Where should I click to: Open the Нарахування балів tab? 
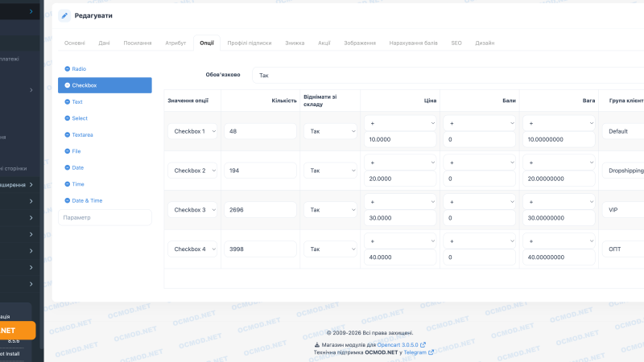(x=413, y=43)
